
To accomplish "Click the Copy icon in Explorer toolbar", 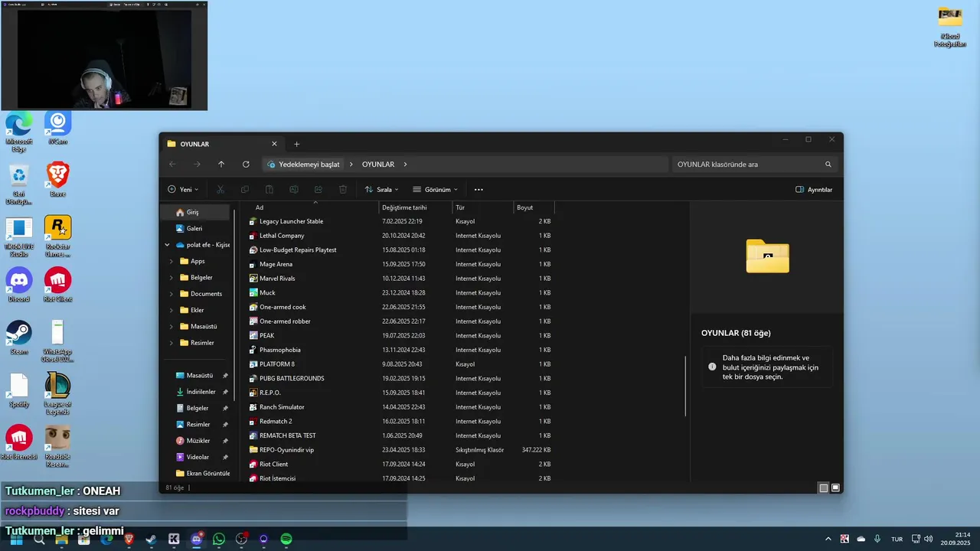I will click(245, 190).
